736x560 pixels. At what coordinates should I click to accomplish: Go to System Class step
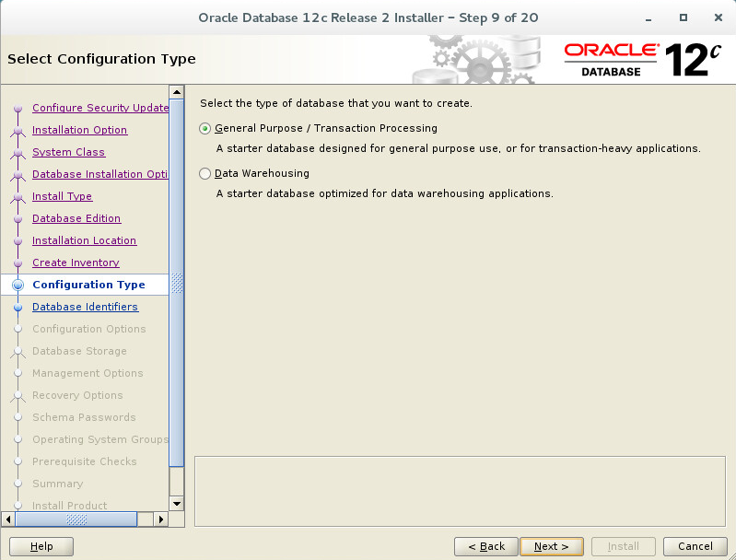[68, 152]
